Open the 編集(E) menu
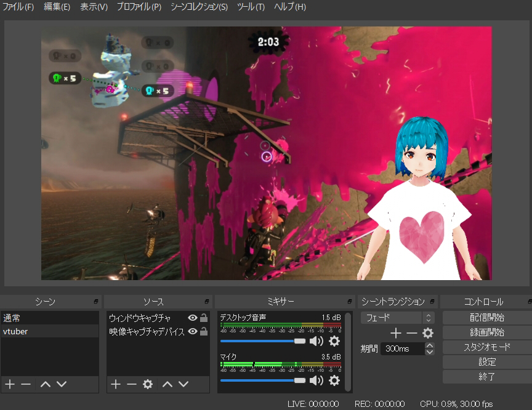532x410 pixels. click(57, 7)
